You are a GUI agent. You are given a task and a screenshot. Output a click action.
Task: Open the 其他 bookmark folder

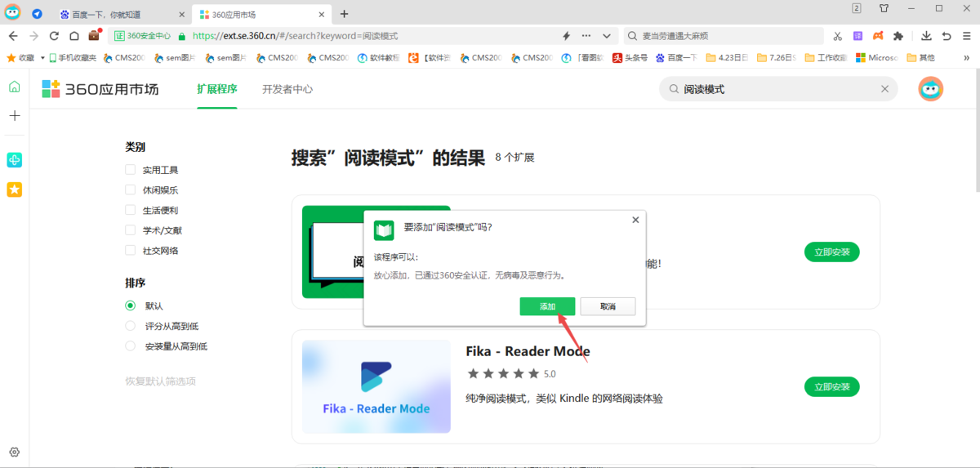click(x=920, y=58)
